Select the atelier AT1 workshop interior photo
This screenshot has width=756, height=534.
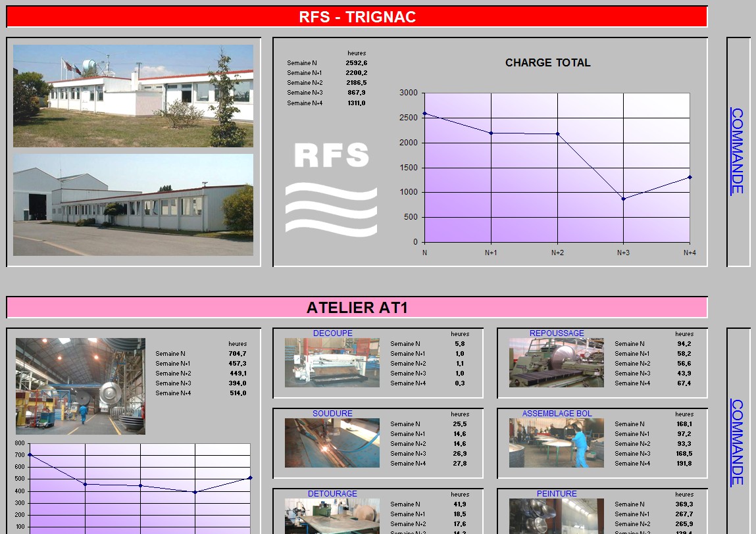coord(80,386)
